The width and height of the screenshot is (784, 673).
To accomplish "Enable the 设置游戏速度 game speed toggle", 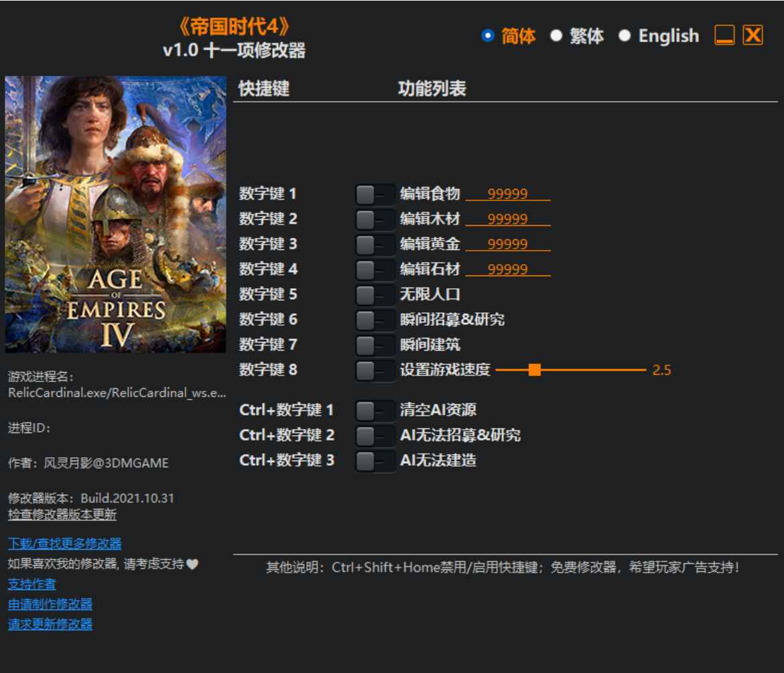I will click(x=375, y=369).
